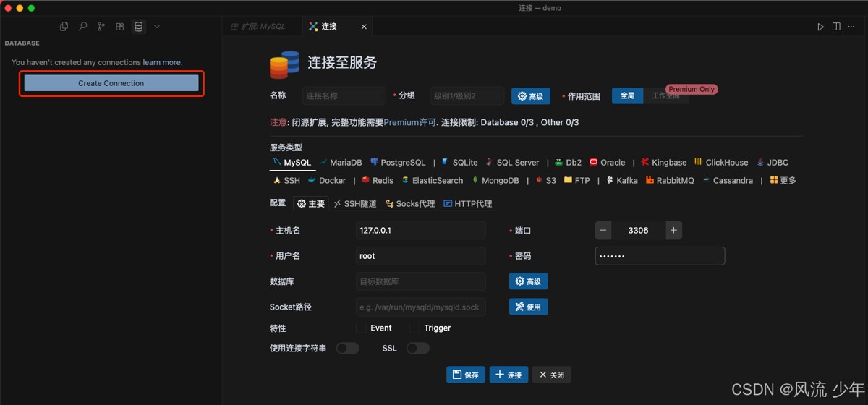This screenshot has height=405, width=868.
Task: Open the Search view magnifier icon
Action: [82, 27]
